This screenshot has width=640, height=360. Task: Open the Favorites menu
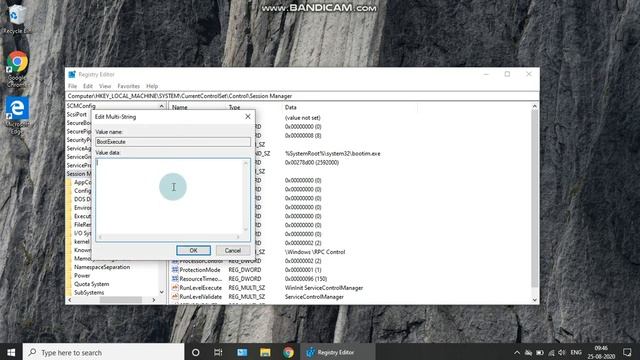click(x=129, y=86)
